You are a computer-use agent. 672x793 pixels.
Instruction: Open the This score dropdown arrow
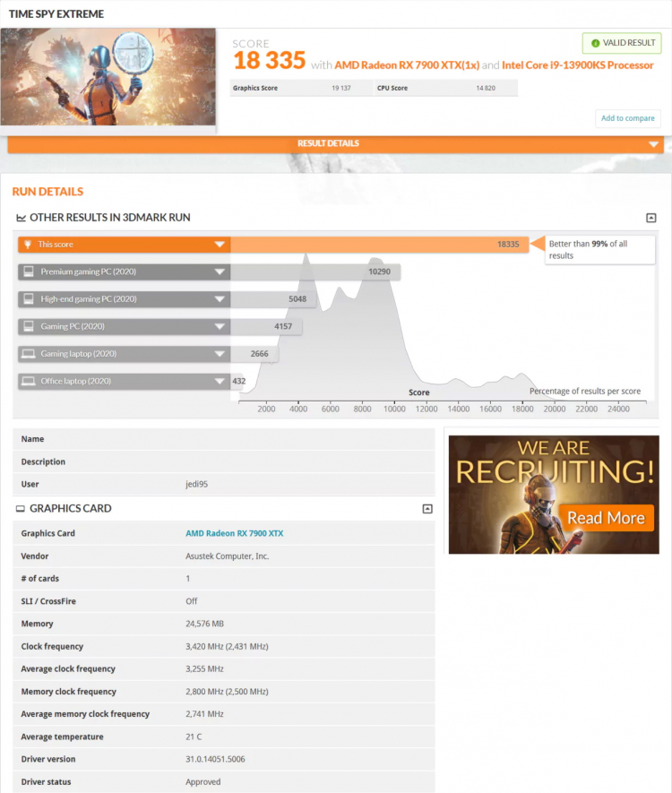click(220, 245)
